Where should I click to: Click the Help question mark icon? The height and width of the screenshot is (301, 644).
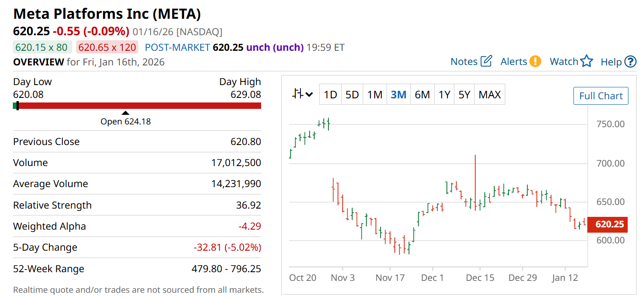pyautogui.click(x=631, y=61)
